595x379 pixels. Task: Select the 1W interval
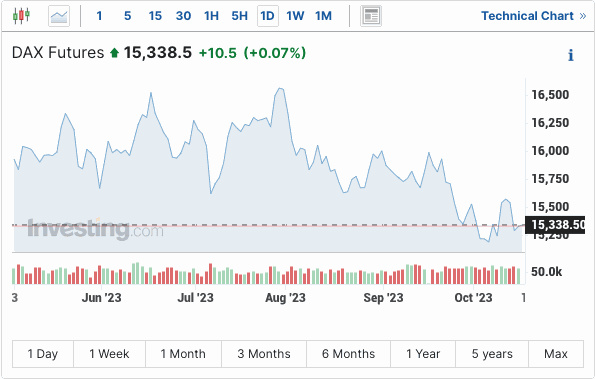(x=295, y=16)
